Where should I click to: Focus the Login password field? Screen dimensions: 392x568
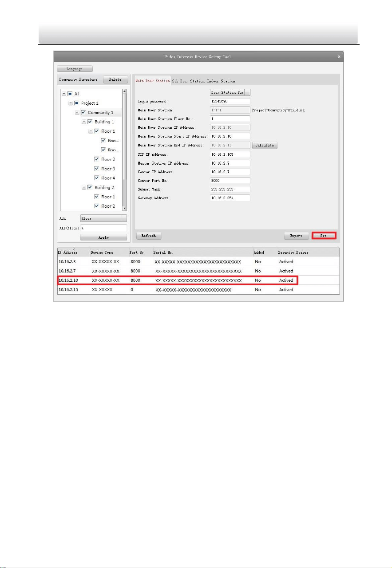pos(230,101)
